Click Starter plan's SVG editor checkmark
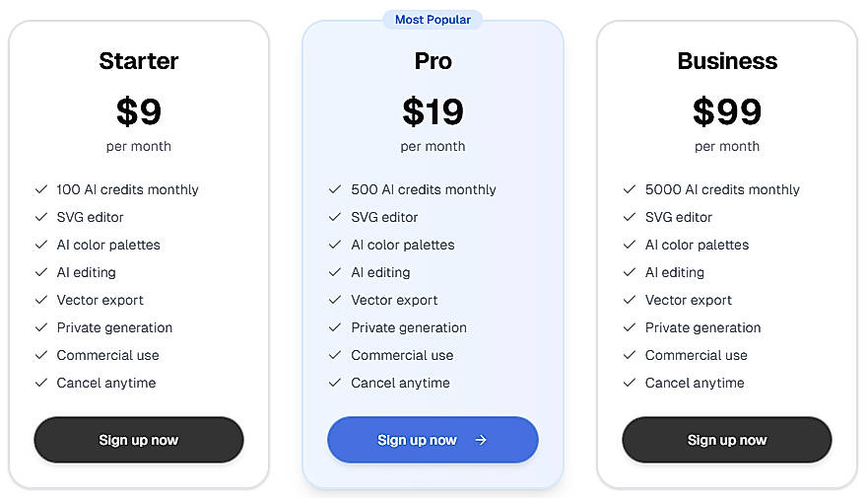This screenshot has width=868, height=498. (41, 217)
